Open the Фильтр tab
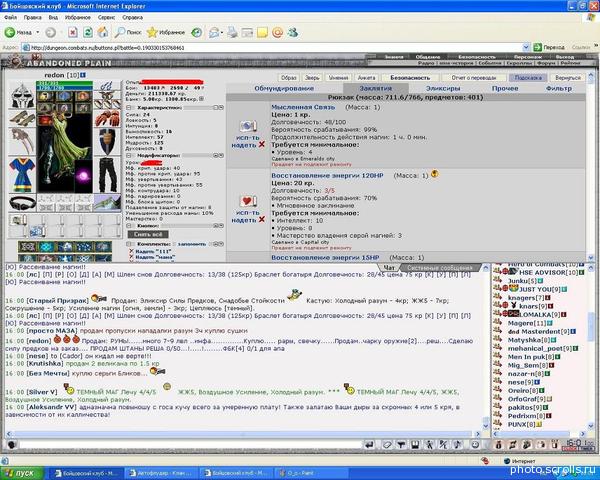600x480 pixels. pos(559,88)
